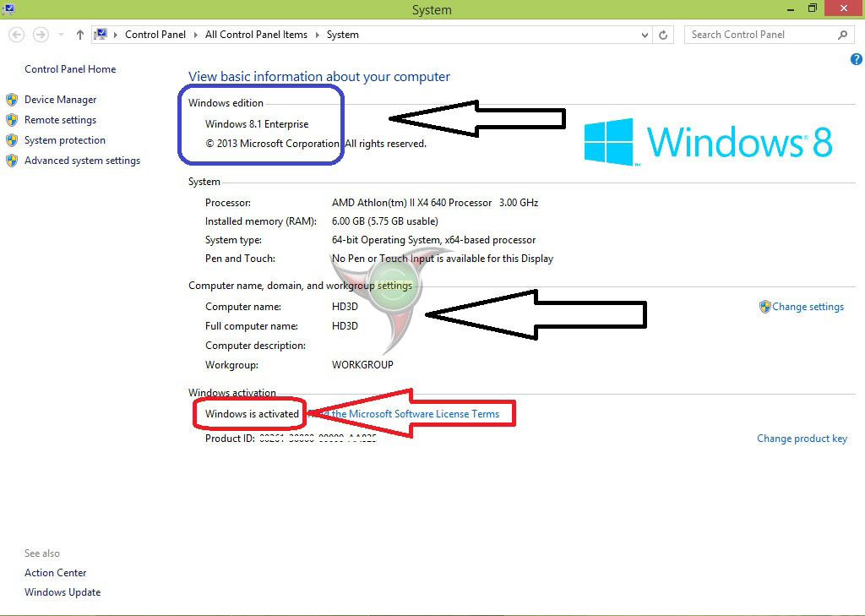Open All Control Panel Items breadcrumb
The width and height of the screenshot is (865, 616).
(x=256, y=34)
